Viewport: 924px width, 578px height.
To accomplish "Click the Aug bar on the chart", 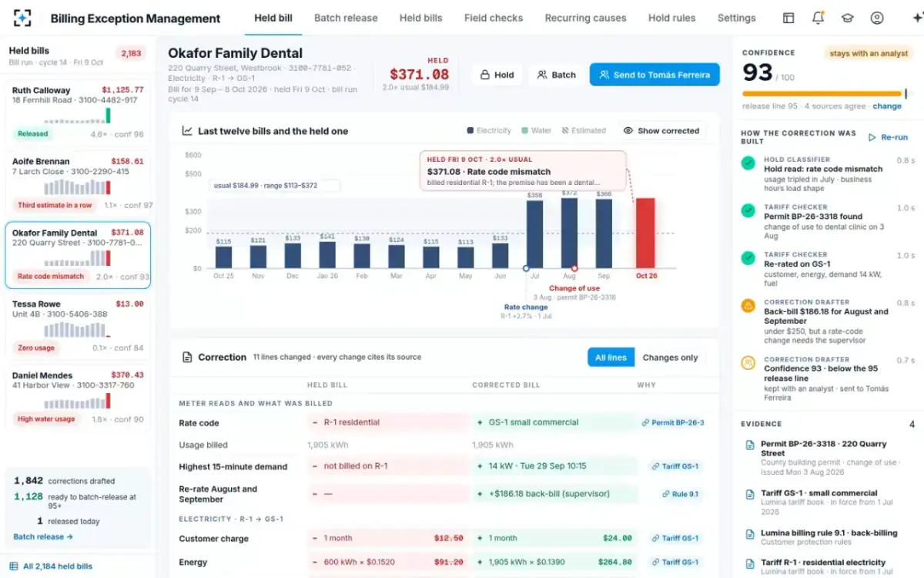I will point(570,234).
